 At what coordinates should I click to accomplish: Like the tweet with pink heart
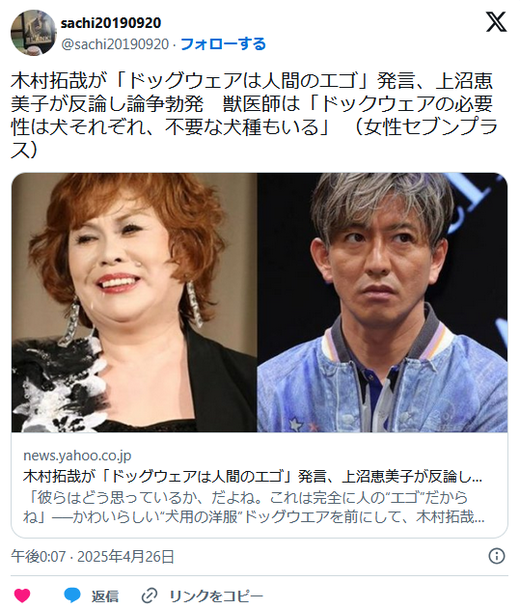point(22,595)
